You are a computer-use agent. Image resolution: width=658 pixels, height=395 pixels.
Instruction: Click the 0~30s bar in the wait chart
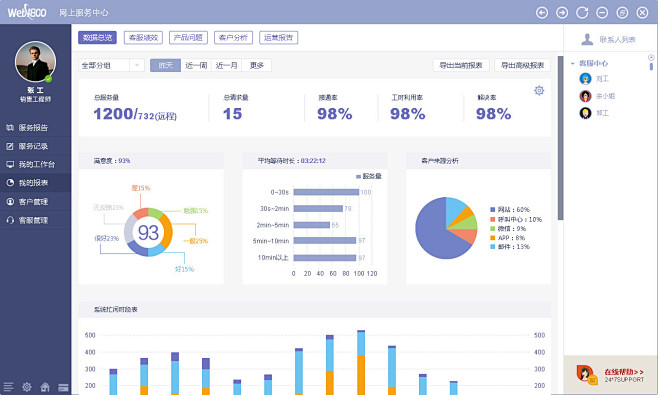click(x=326, y=192)
